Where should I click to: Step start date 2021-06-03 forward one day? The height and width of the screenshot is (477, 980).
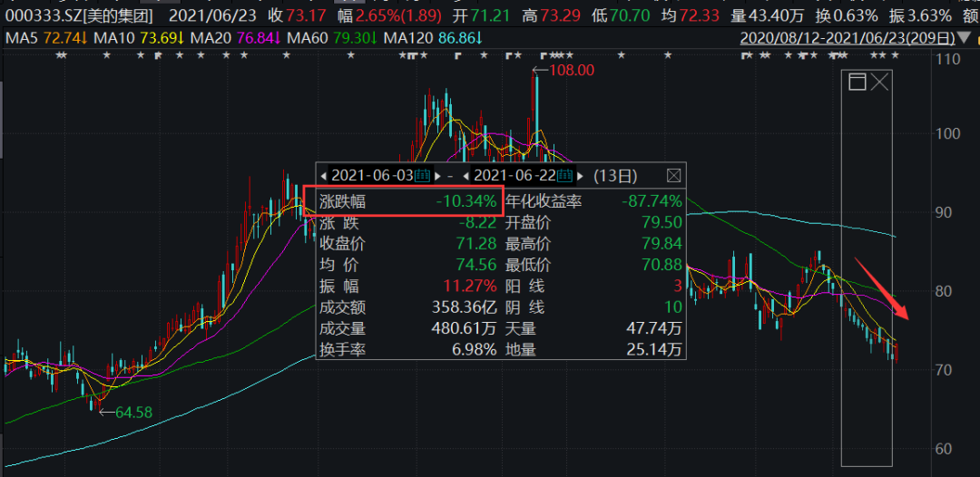tap(438, 175)
